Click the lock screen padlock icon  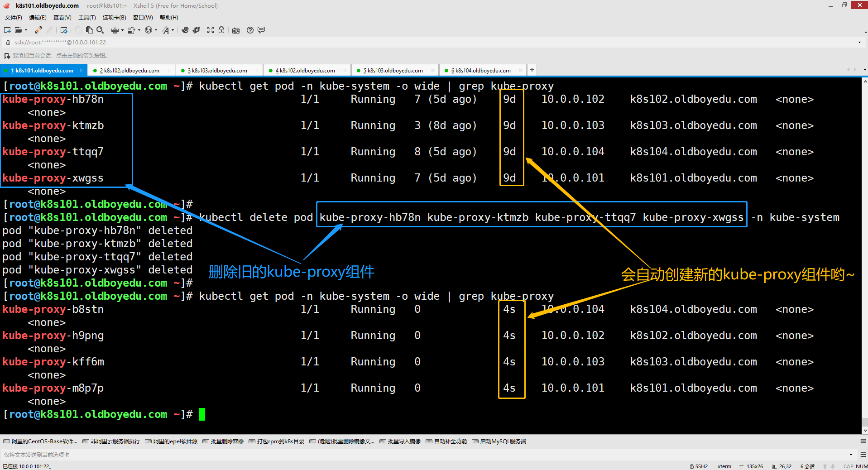[x=221, y=30]
